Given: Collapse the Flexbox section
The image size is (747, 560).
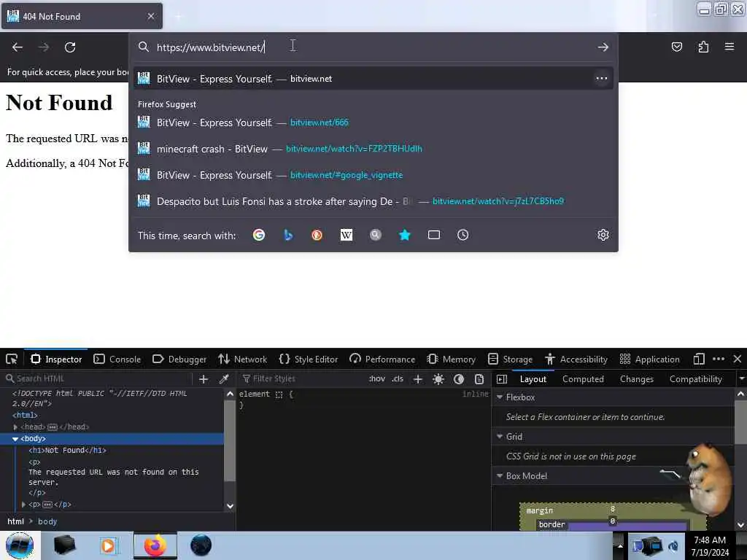Looking at the screenshot, I should pyautogui.click(x=500, y=397).
